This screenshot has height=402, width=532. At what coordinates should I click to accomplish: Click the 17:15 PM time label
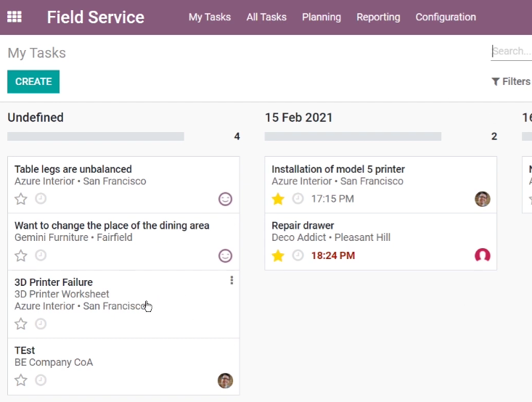(x=332, y=199)
